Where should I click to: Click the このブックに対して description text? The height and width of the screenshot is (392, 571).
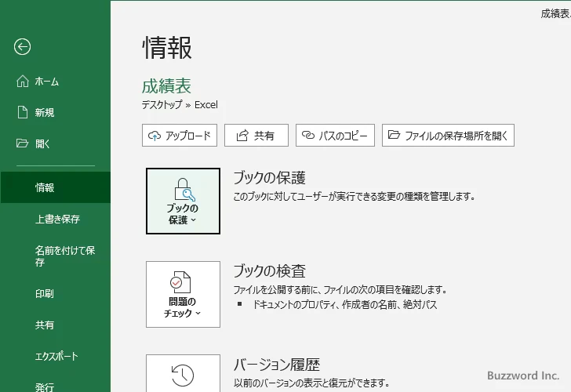(355, 197)
